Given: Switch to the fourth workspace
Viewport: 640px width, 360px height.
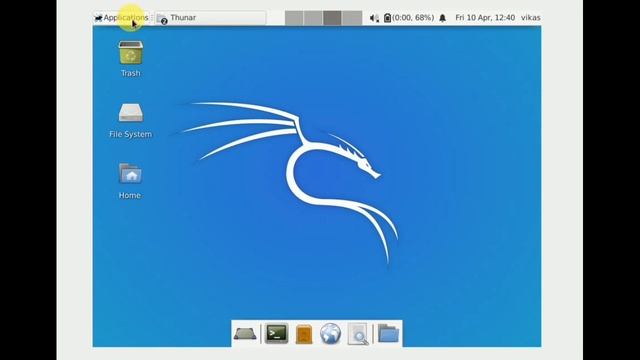Looking at the screenshot, I should [352, 18].
